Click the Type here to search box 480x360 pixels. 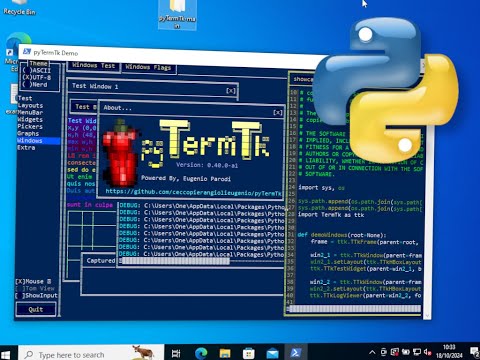[91, 353]
